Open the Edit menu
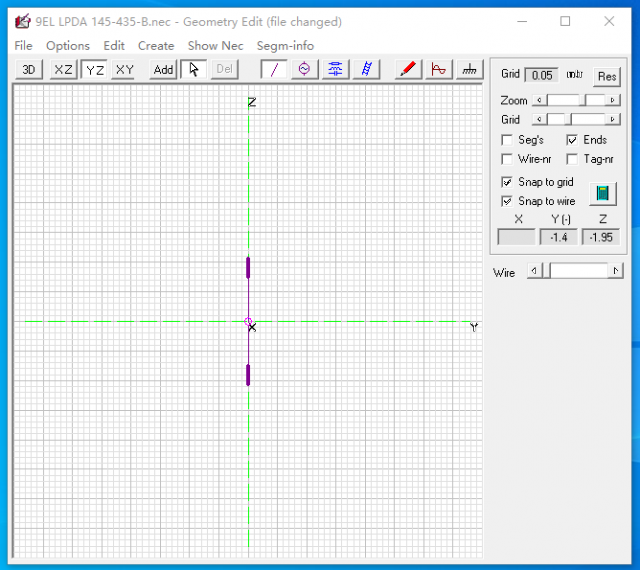This screenshot has height=570, width=640. [114, 46]
